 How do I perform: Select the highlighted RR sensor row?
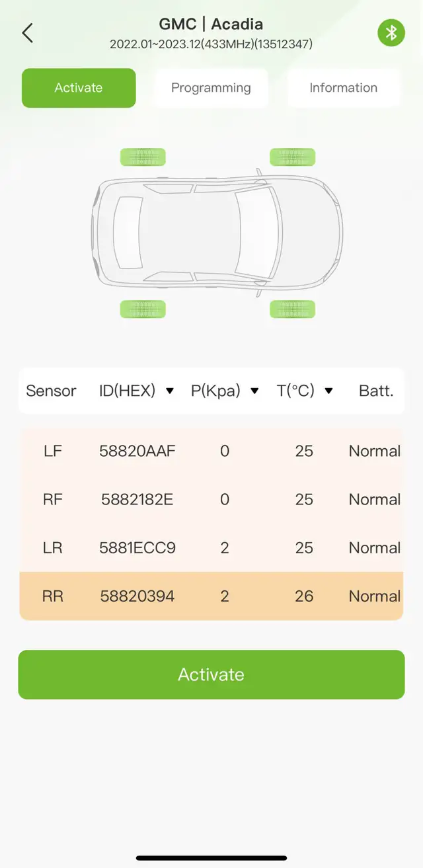[211, 596]
